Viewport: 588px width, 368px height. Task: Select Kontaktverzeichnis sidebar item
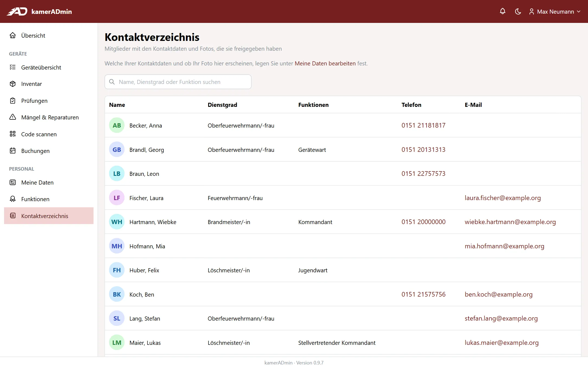(49, 216)
